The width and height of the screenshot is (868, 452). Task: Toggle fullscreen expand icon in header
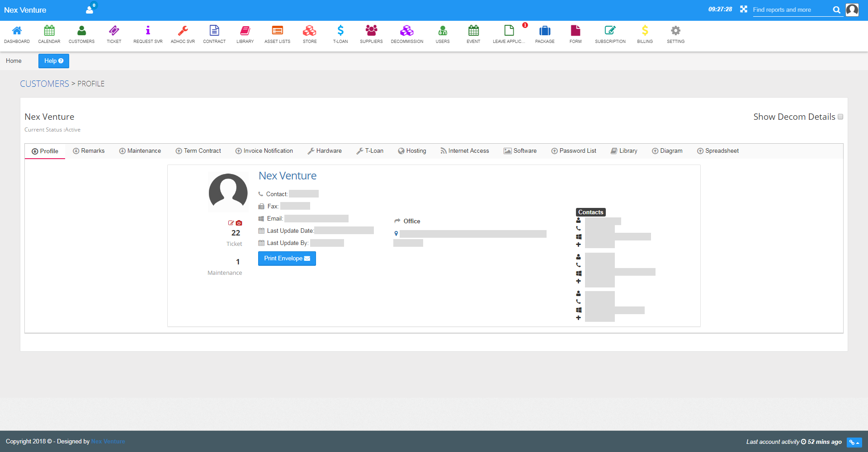tap(744, 9)
